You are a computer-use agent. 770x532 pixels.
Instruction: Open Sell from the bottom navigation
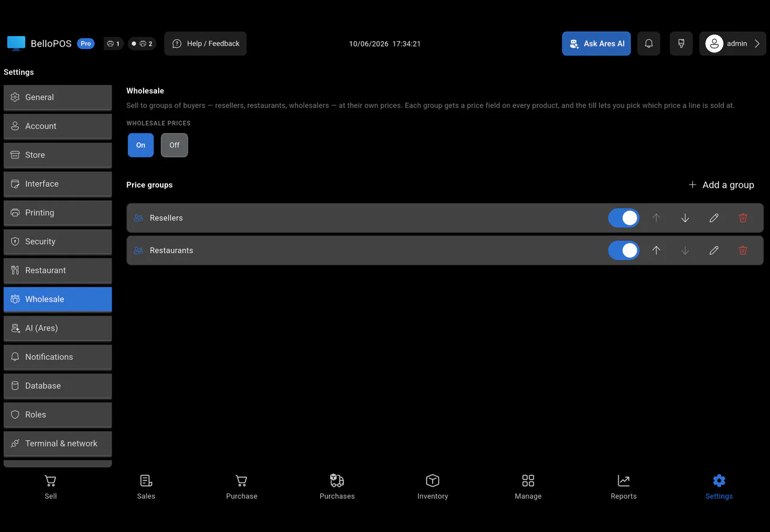coord(51,487)
